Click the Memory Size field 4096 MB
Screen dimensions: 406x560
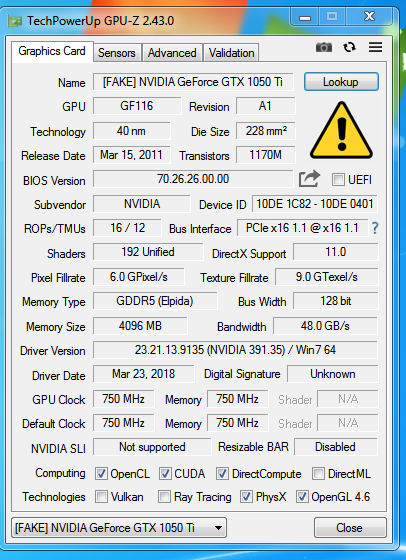tap(140, 326)
